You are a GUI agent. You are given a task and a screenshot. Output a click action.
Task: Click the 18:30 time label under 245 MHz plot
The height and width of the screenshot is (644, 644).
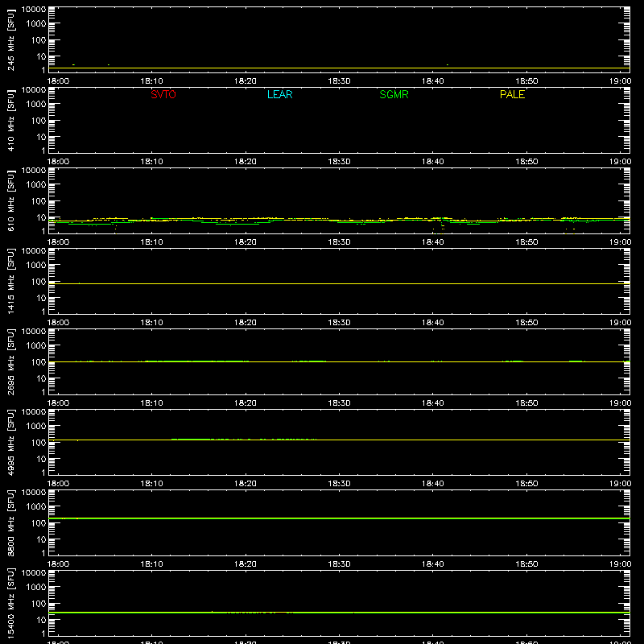(x=339, y=81)
